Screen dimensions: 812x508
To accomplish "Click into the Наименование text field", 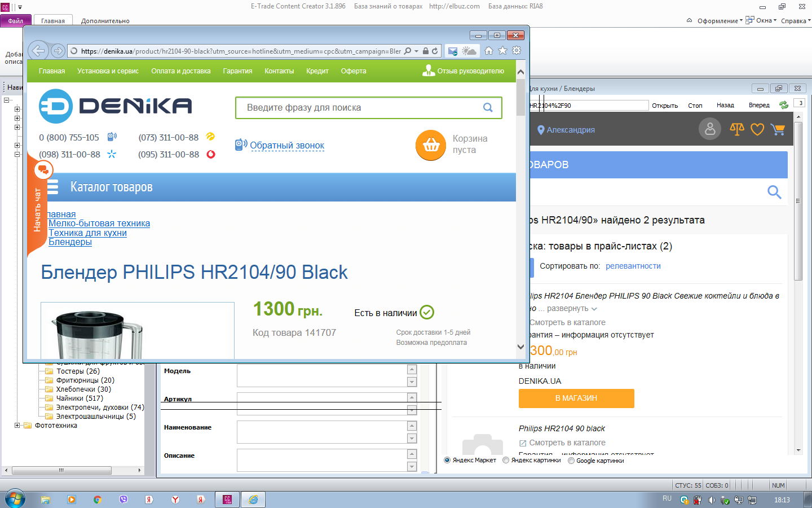I will click(x=322, y=432).
